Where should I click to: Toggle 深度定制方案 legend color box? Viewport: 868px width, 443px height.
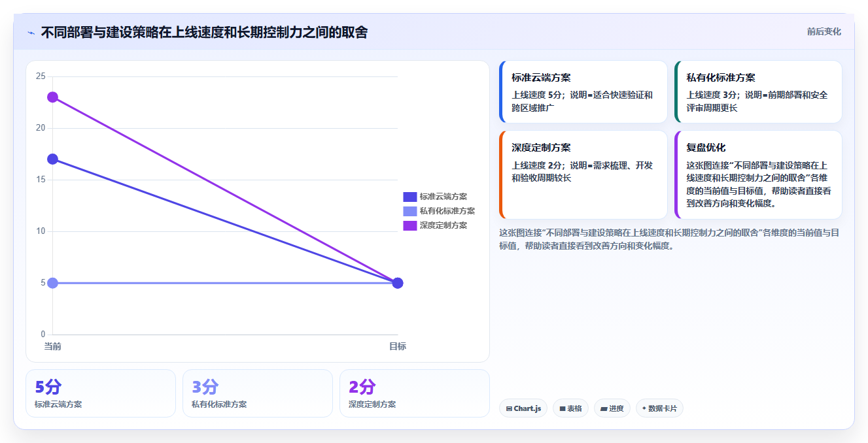409,225
